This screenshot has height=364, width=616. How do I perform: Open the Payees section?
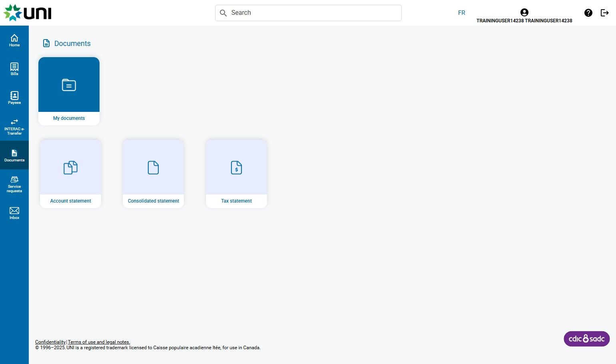coord(14,97)
